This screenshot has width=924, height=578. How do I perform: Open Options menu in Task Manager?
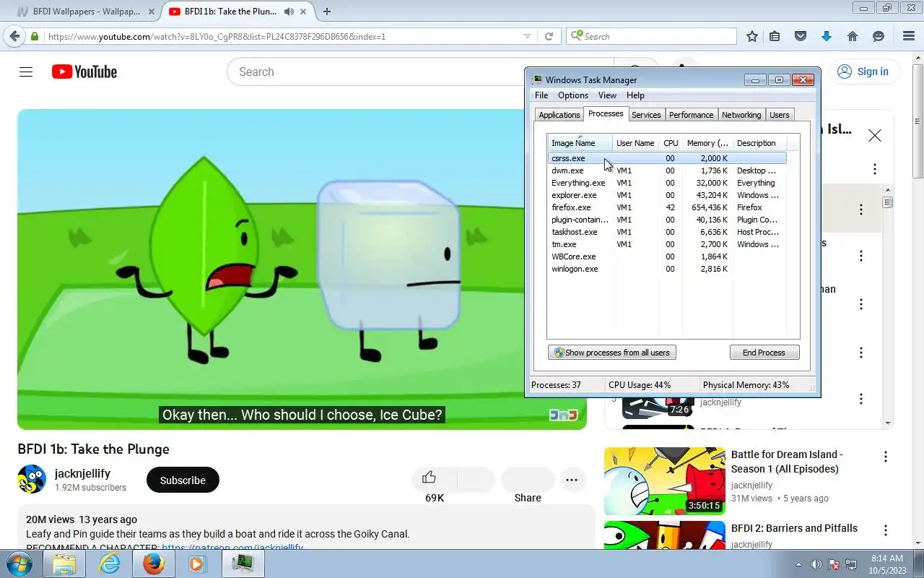point(573,95)
